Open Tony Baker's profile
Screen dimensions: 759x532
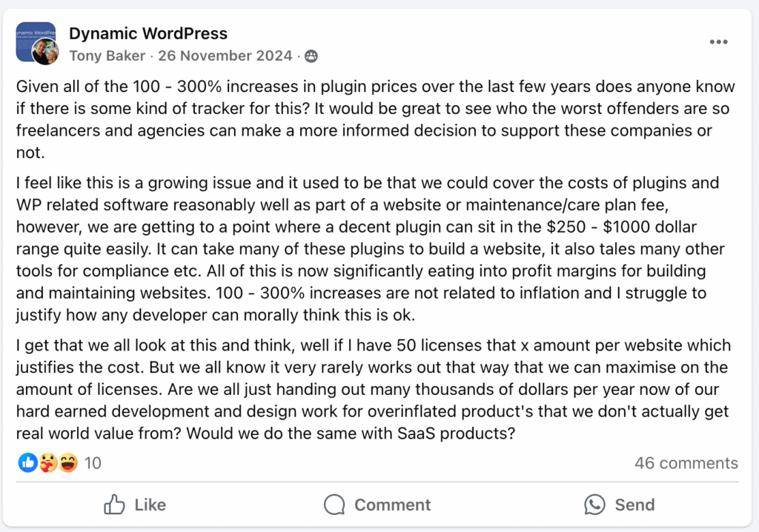107,56
